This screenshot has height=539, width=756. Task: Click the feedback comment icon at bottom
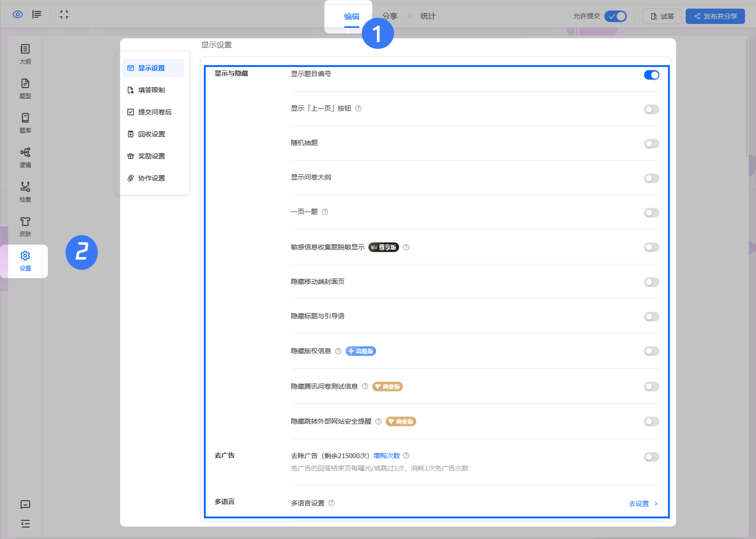(25, 505)
